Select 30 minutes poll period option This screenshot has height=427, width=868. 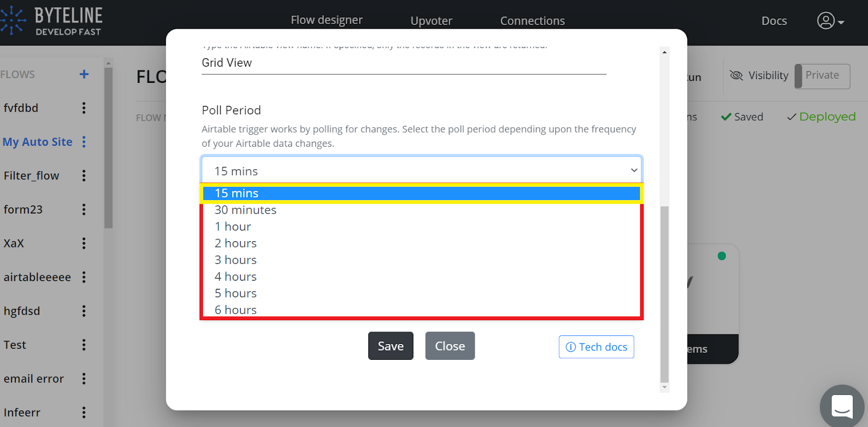click(246, 210)
